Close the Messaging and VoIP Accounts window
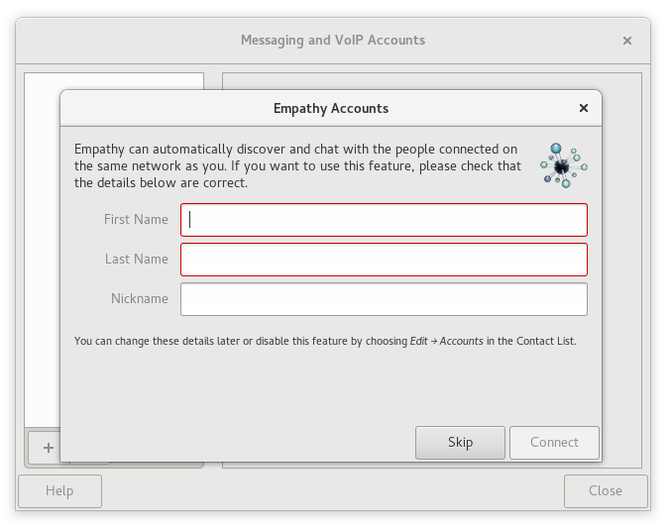670x529 pixels. pyautogui.click(x=627, y=41)
